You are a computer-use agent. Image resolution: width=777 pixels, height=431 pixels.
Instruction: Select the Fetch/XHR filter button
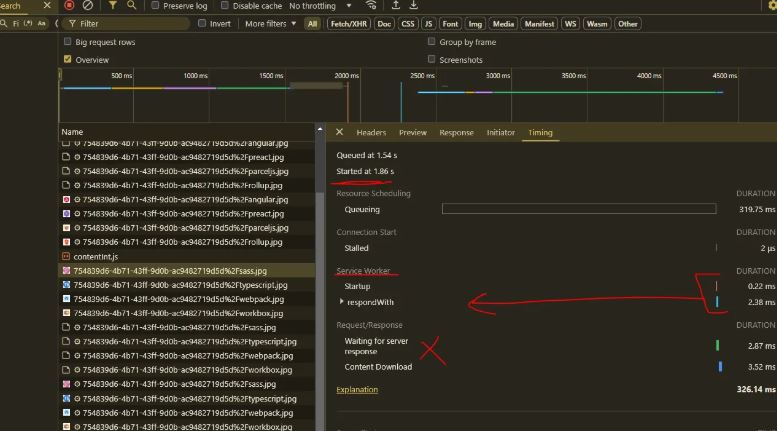tap(348, 24)
